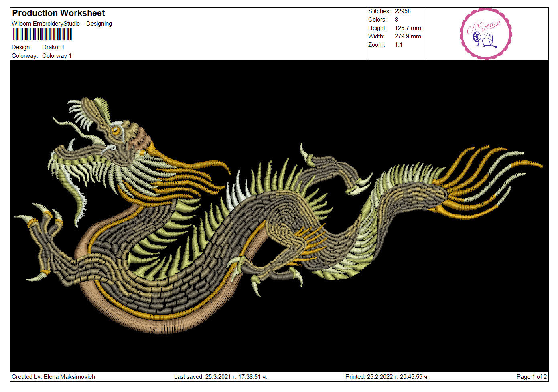Select the zoom value '1:1'
558x392 pixels.
pyautogui.click(x=399, y=45)
